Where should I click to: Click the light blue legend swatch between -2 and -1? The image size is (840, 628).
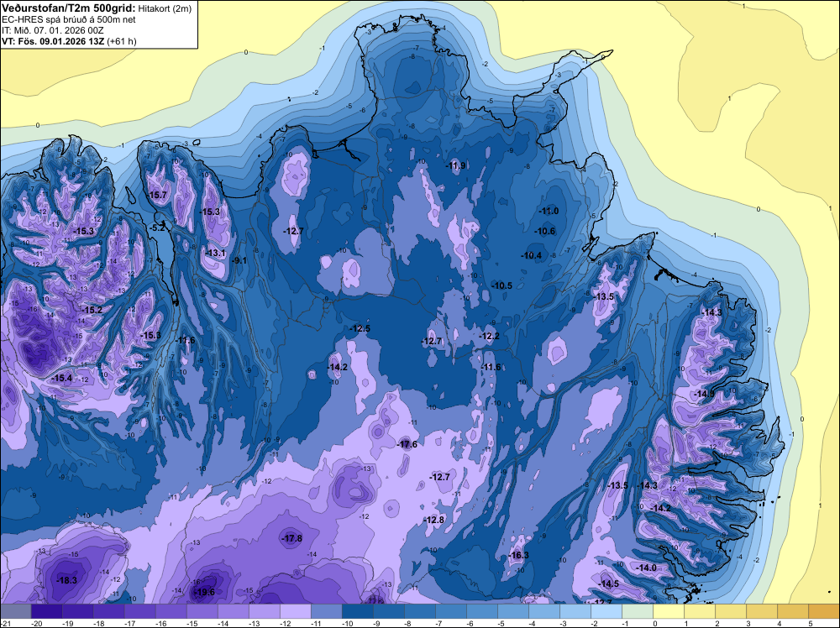pos(606,611)
